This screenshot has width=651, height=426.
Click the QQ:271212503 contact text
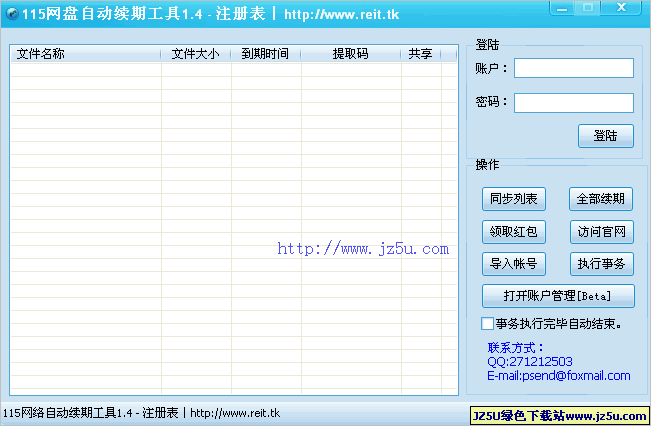point(530,362)
